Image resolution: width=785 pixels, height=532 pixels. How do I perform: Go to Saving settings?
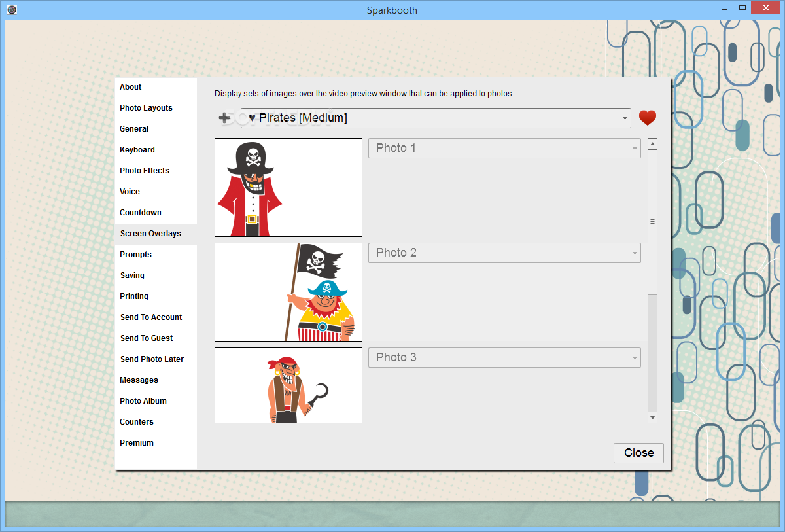[x=156, y=275]
